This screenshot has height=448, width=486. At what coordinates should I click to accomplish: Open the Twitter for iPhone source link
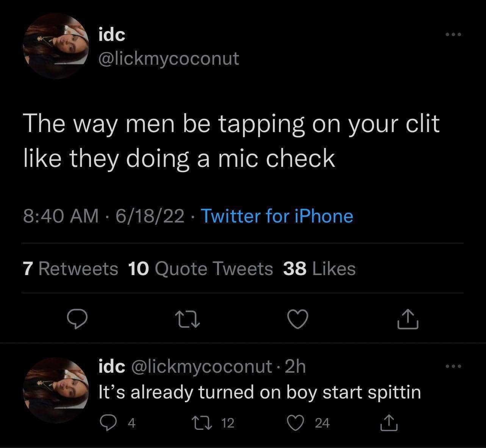tap(277, 216)
